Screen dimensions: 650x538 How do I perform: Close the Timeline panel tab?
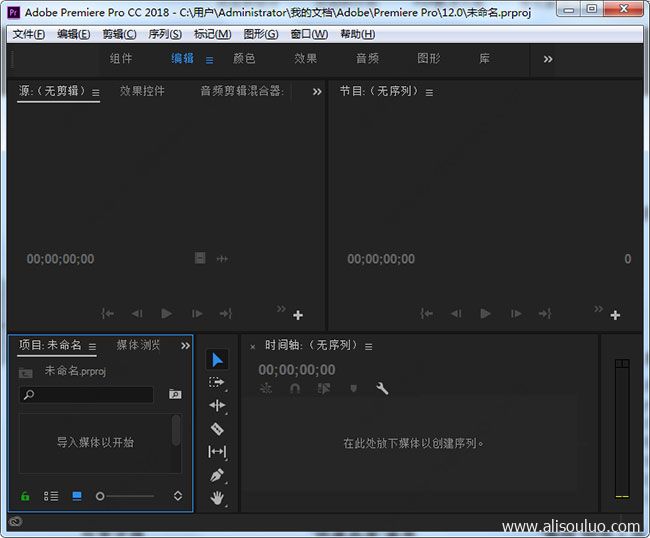click(252, 347)
